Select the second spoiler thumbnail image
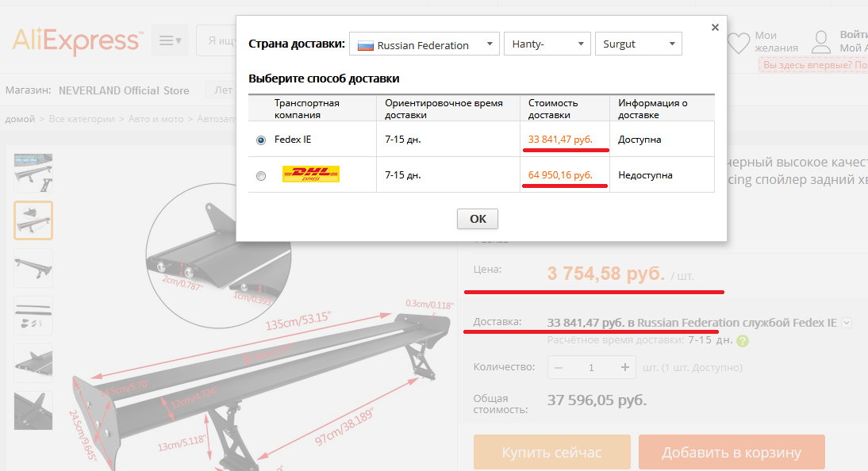The image size is (868, 471). pos(33,220)
